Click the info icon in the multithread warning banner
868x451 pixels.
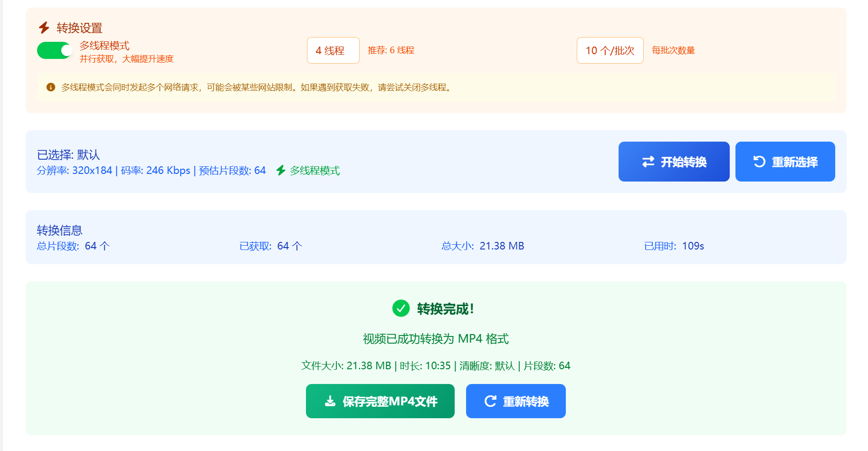(x=50, y=87)
